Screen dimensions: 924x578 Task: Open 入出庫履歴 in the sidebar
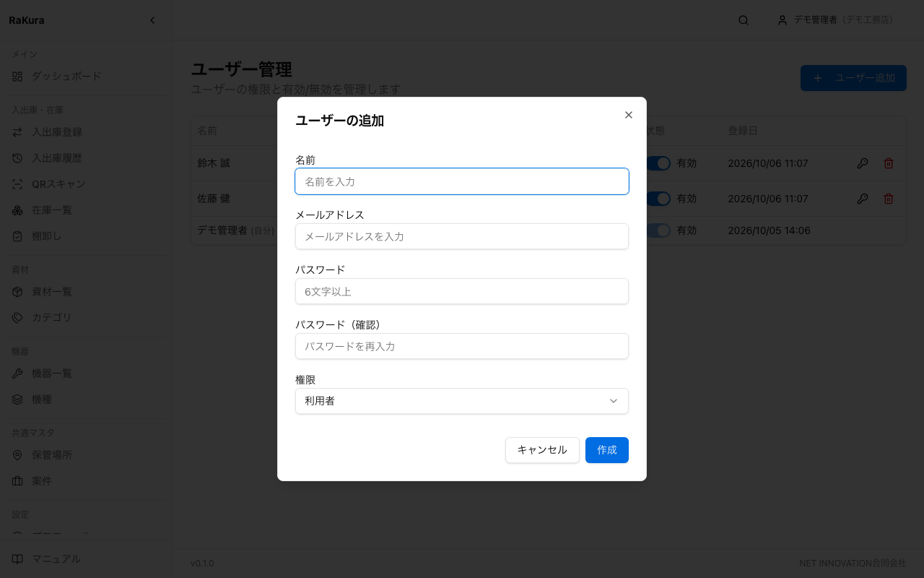pyautogui.click(x=87, y=158)
